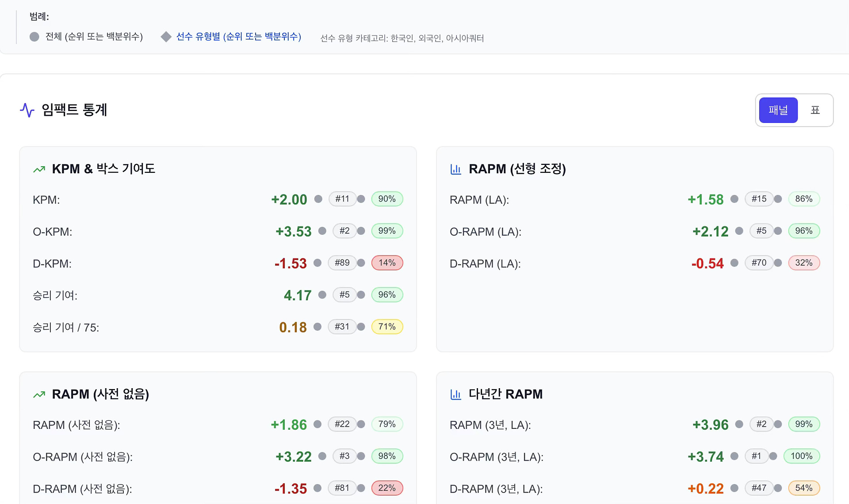Viewport: 849px width, 504px height.
Task: Click the diamond legend icon for 선수 유형별
Action: [x=166, y=37]
